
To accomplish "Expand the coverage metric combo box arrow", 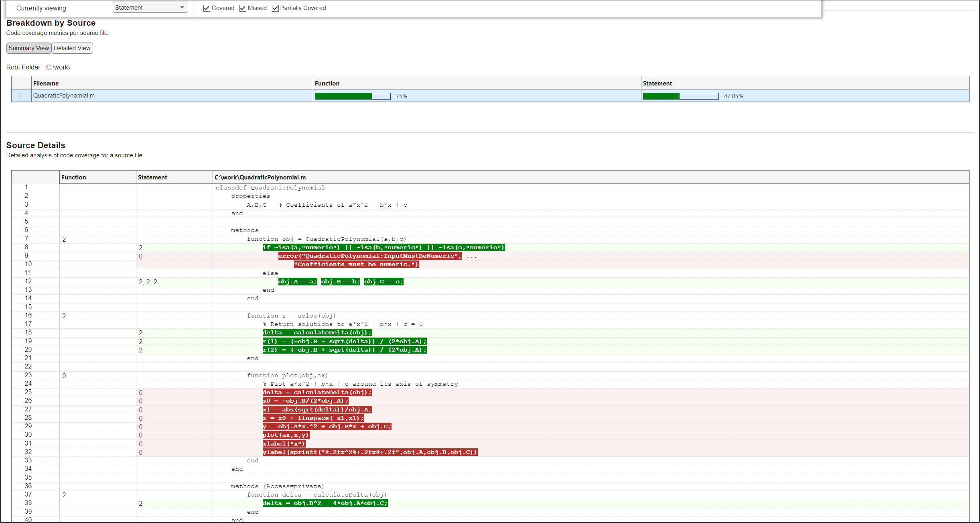I will click(183, 7).
